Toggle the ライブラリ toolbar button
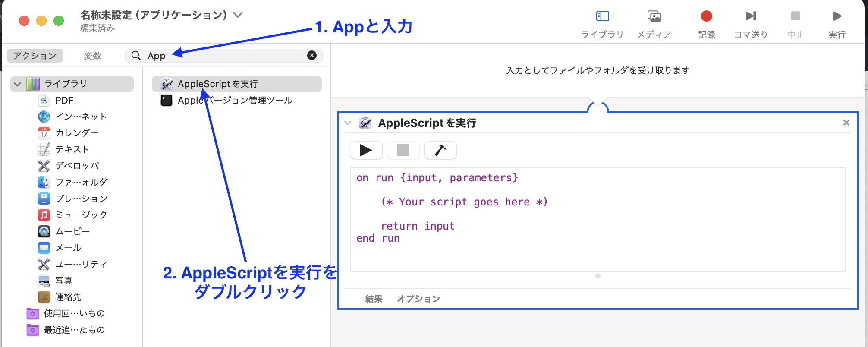Image resolution: width=868 pixels, height=347 pixels. pyautogui.click(x=602, y=25)
